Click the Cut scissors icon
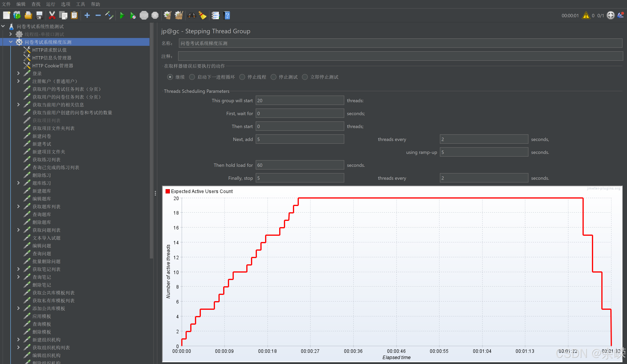Image resolution: width=627 pixels, height=364 pixels. tap(52, 15)
